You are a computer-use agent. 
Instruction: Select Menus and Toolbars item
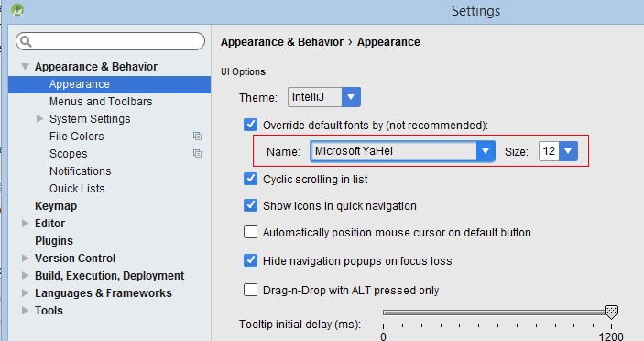tap(101, 102)
